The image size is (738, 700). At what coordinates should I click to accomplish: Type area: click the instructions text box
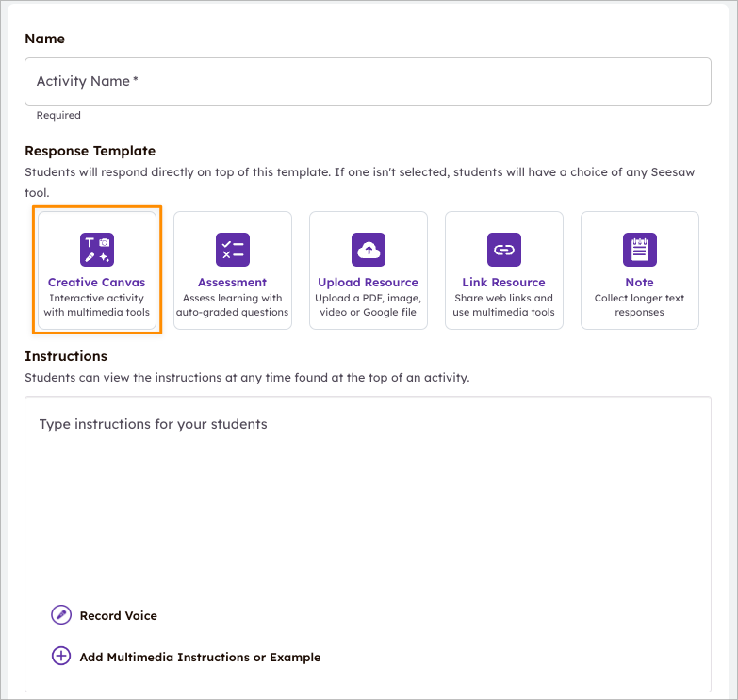pos(368,499)
